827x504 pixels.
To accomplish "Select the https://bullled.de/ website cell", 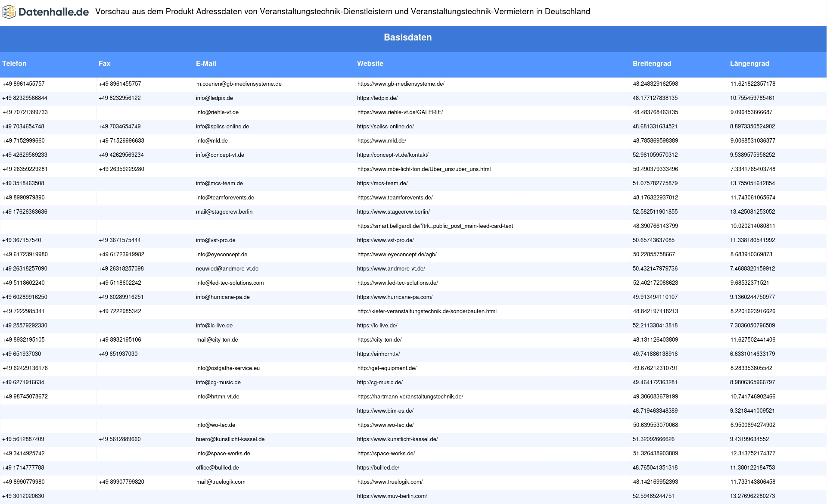I will (378, 468).
